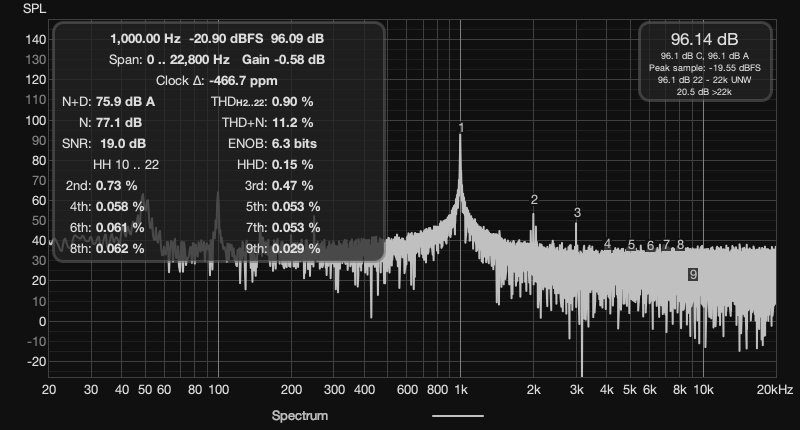This screenshot has width=800, height=430.
Task: Click the boxed 9th harmonic marker
Action: point(692,273)
